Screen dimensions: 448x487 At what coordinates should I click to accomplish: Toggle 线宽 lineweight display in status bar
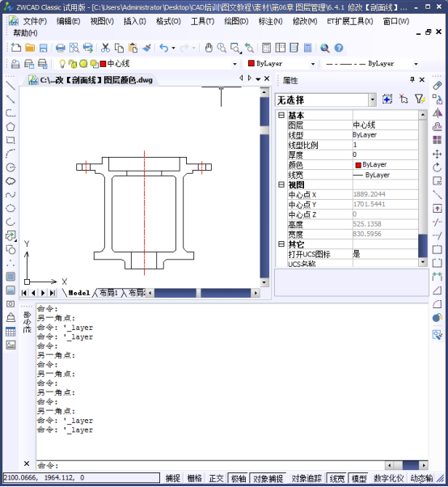click(337, 478)
